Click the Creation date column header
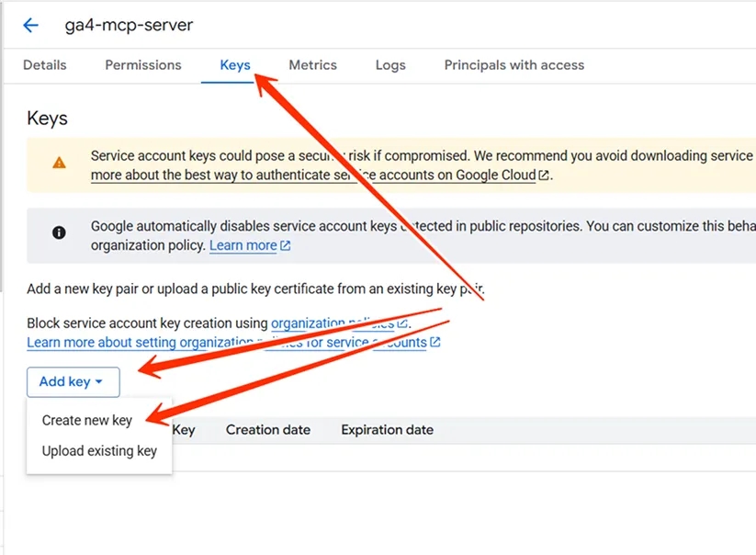Screen dimensions: 756x555 click(268, 430)
